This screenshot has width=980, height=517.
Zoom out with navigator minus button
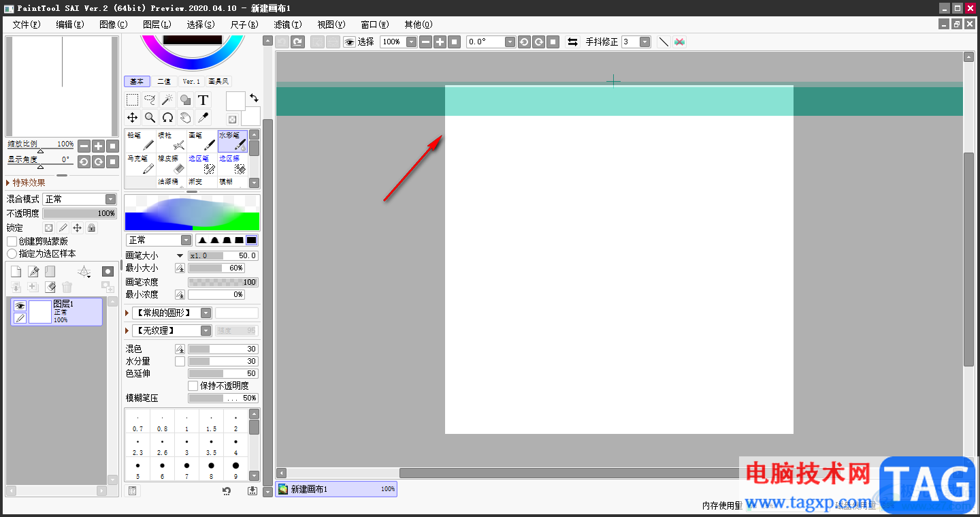(84, 146)
